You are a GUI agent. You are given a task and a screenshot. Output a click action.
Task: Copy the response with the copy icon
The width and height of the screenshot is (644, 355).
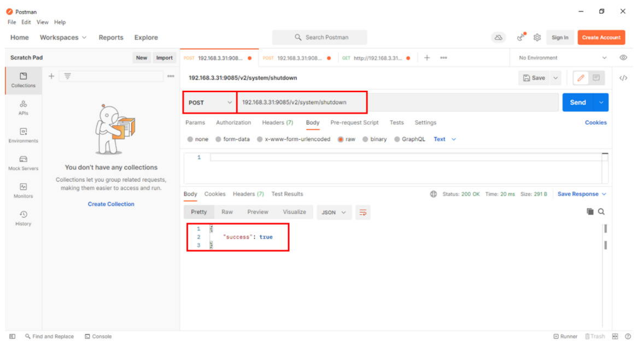(590, 212)
